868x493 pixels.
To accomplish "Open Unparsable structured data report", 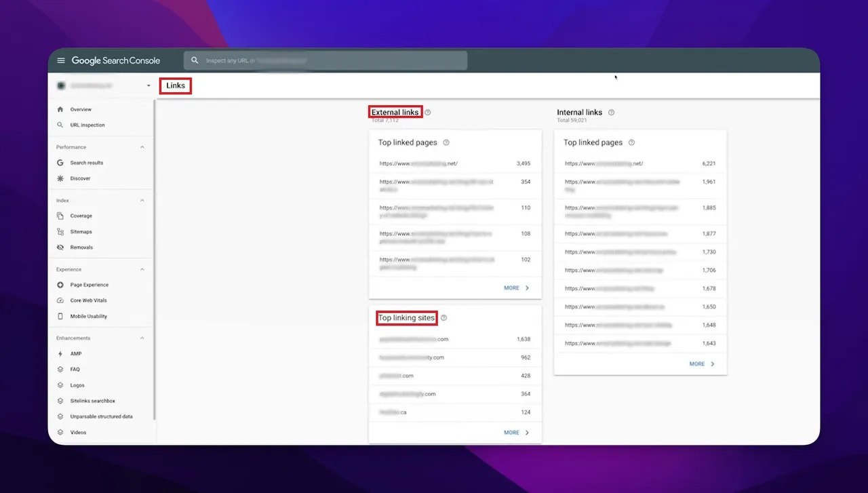I will [x=102, y=416].
